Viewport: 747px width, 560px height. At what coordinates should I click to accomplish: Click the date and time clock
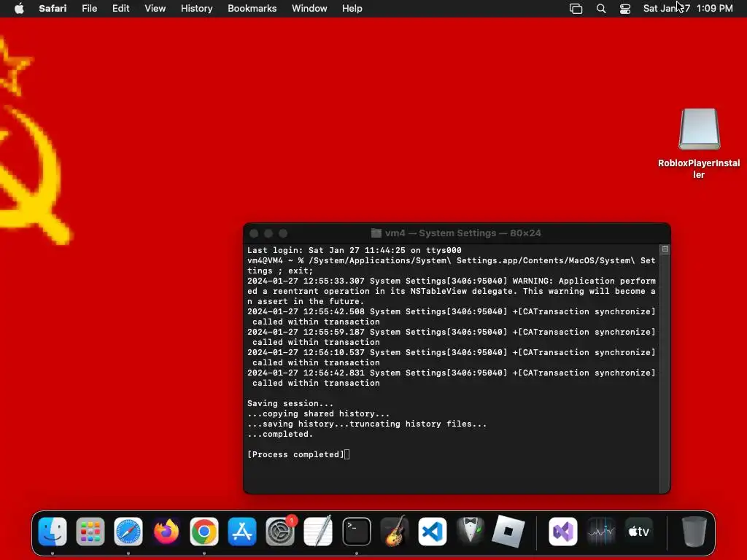click(x=688, y=9)
